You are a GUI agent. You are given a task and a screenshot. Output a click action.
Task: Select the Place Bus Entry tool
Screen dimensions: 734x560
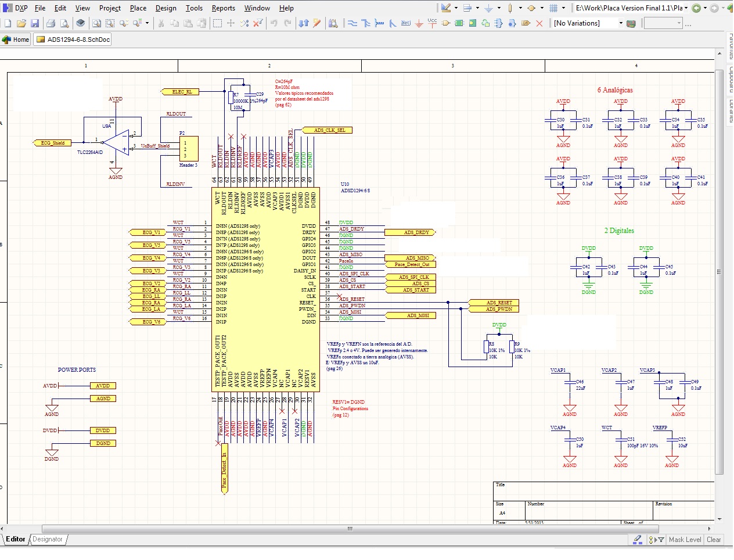393,23
